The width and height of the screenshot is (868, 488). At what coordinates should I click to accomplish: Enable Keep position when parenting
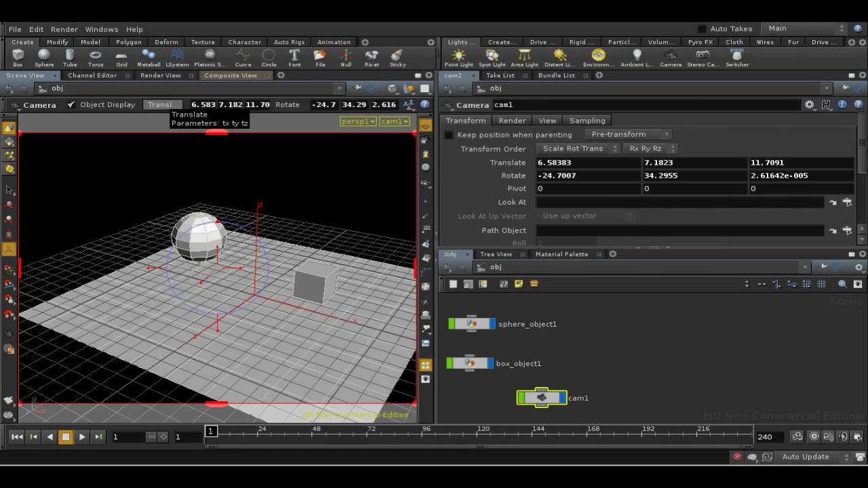(x=448, y=135)
